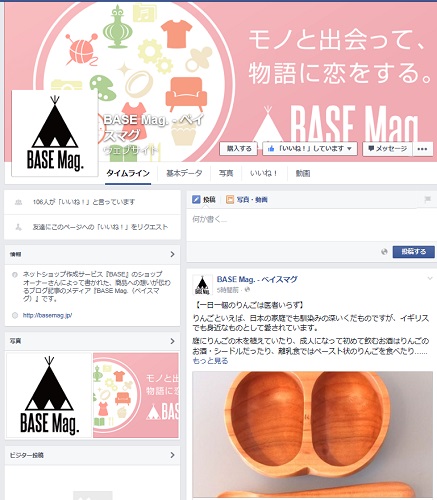Switch to the 基本データ tab

(184, 173)
